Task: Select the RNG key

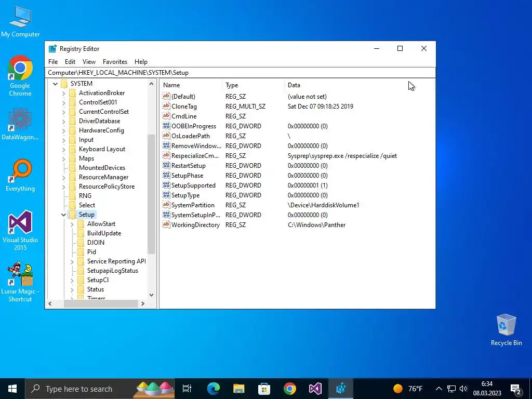Action: point(85,196)
